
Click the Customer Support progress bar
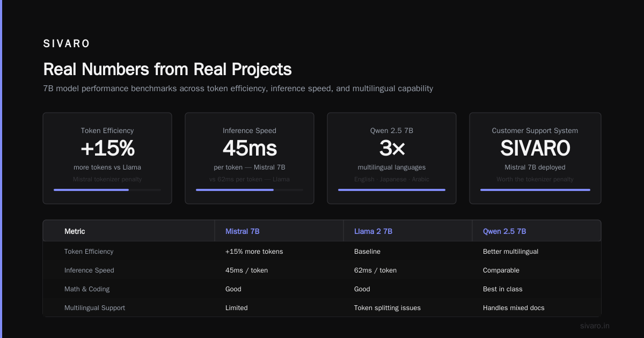pyautogui.click(x=535, y=190)
